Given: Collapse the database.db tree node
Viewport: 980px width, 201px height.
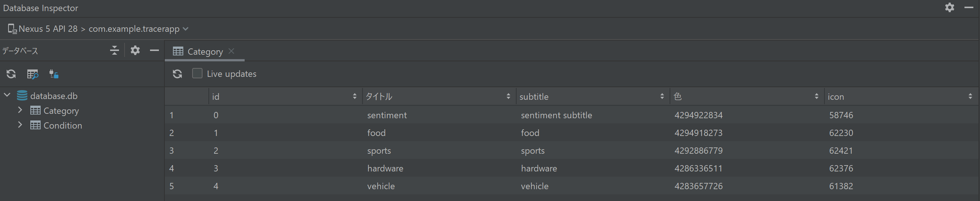Looking at the screenshot, I should [x=7, y=95].
